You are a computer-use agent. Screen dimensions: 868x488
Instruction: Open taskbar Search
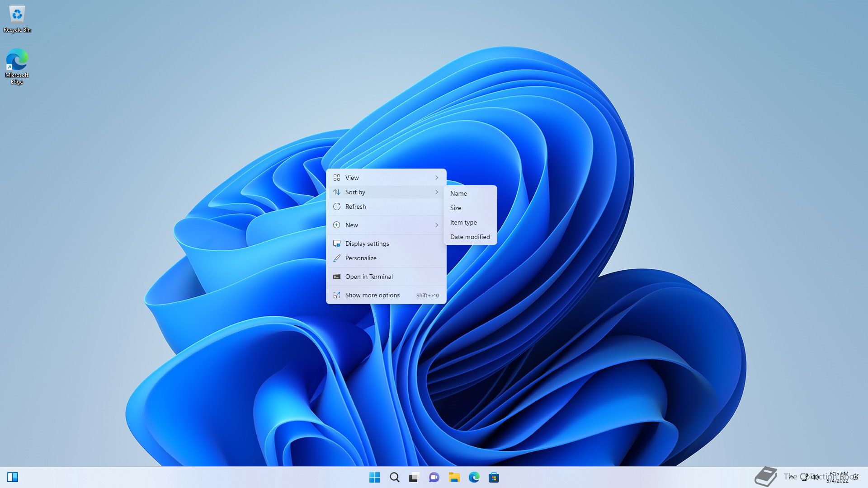(395, 477)
